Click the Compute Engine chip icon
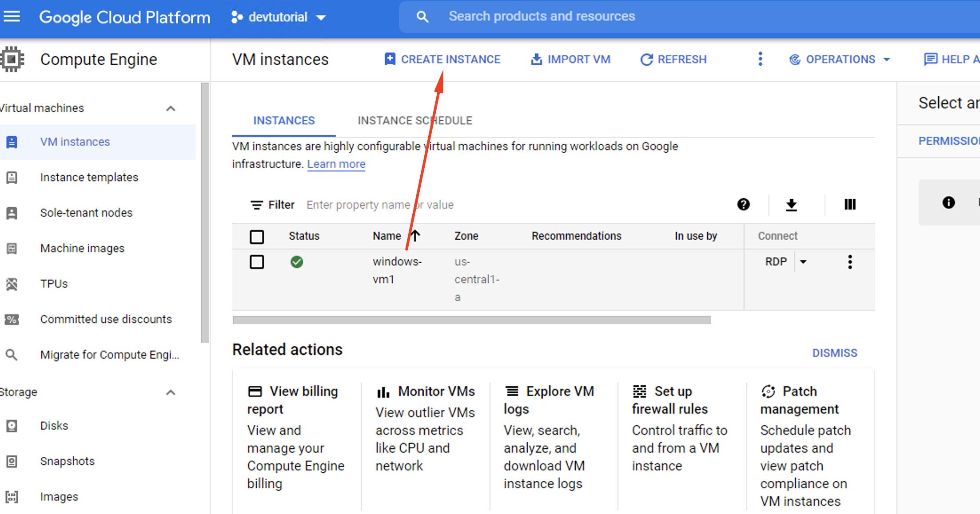This screenshot has height=514, width=980. pyautogui.click(x=12, y=59)
